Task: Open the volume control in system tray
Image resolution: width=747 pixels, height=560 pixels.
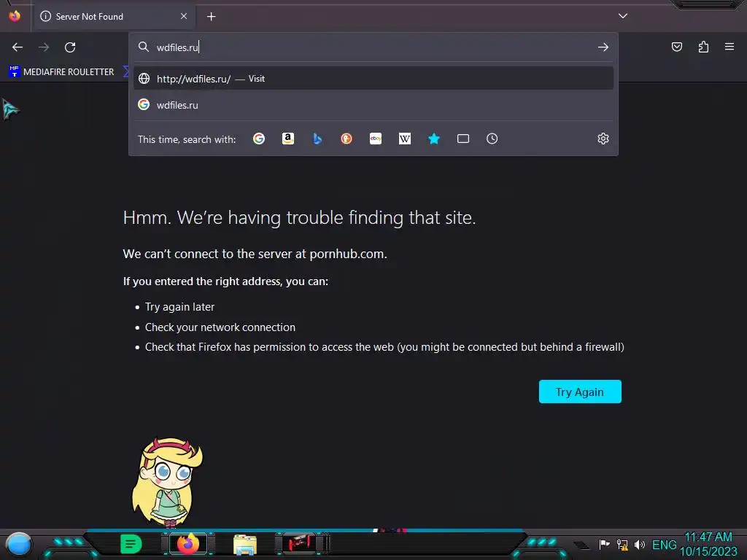Action: click(x=639, y=544)
